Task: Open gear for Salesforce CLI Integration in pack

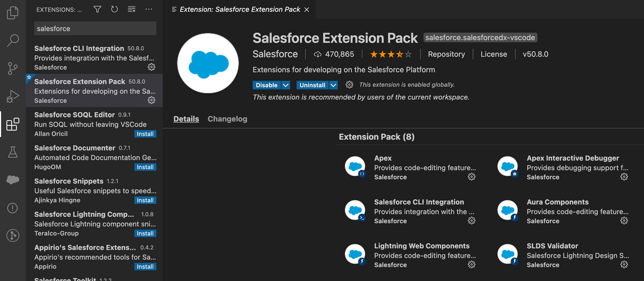Action: (x=472, y=221)
